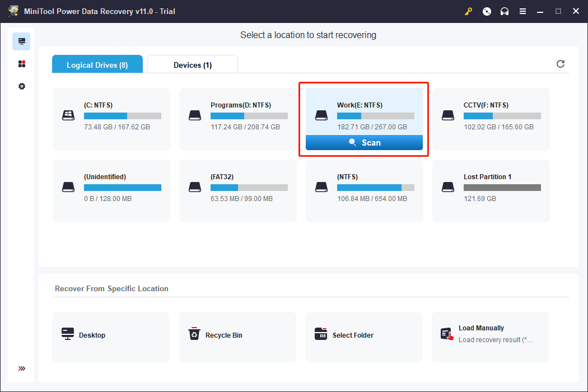Click 63.53 MB / 99.00 MB text

pos(241,198)
